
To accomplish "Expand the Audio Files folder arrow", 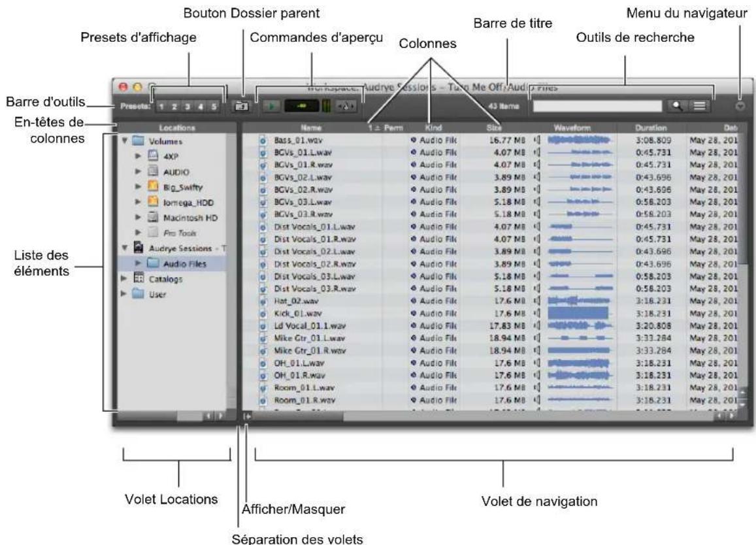I will tap(138, 263).
